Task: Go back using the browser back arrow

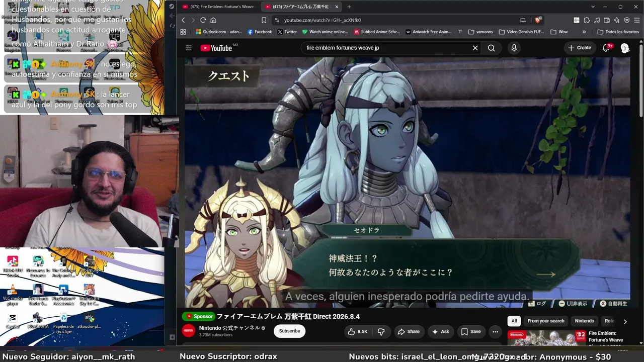Action: coord(183,20)
